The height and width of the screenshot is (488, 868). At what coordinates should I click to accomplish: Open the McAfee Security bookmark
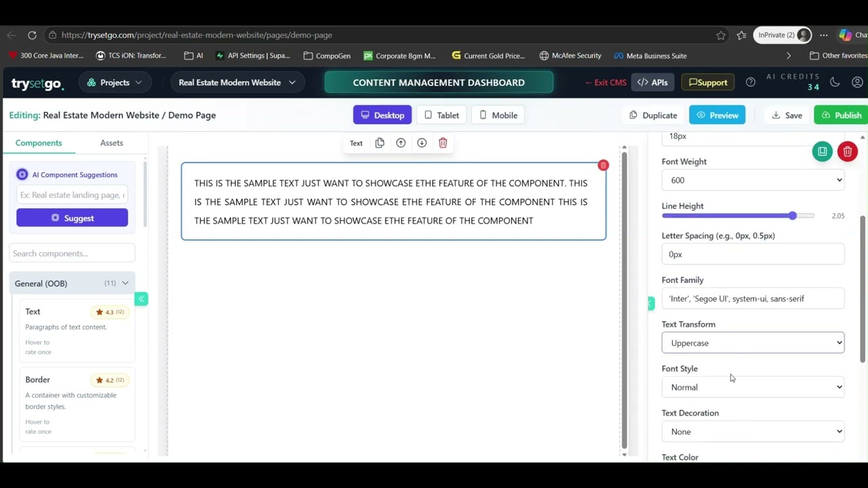pyautogui.click(x=570, y=56)
